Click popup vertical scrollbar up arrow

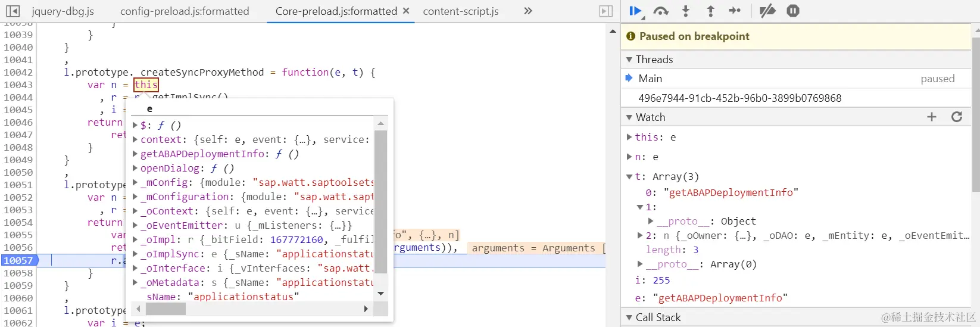[381, 123]
